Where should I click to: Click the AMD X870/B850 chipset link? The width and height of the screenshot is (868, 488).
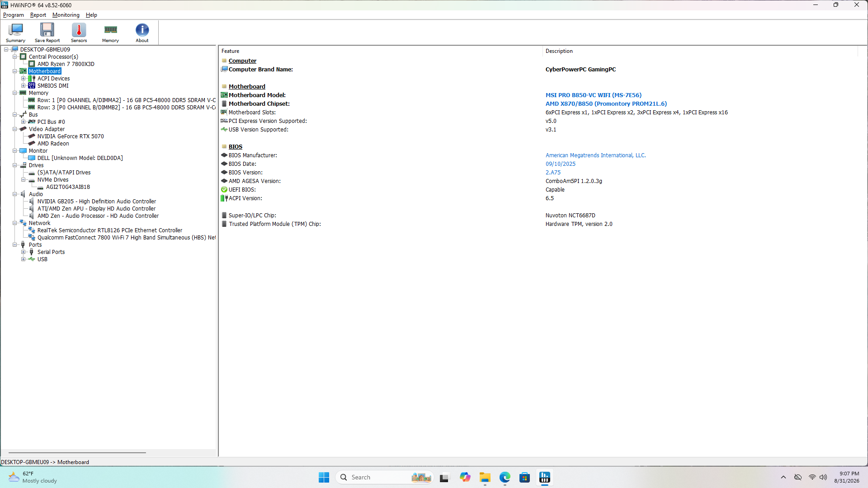coord(606,104)
